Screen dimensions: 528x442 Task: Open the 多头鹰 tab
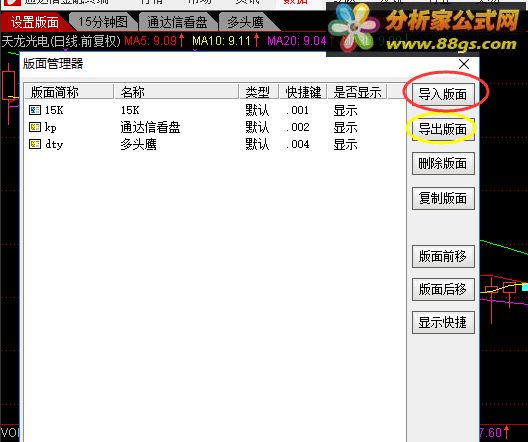click(245, 22)
